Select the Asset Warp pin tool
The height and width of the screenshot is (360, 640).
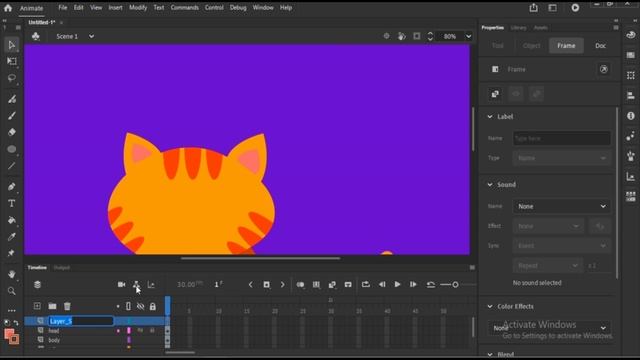pyautogui.click(x=11, y=253)
